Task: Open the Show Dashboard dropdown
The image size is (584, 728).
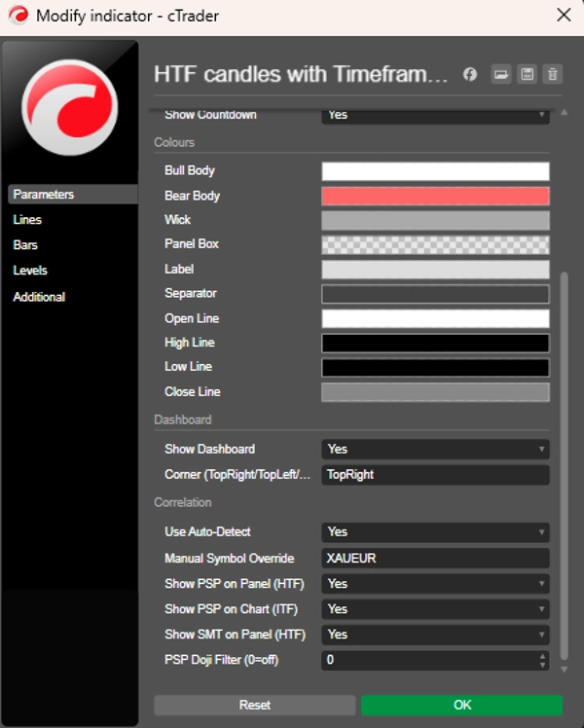Action: [x=435, y=450]
